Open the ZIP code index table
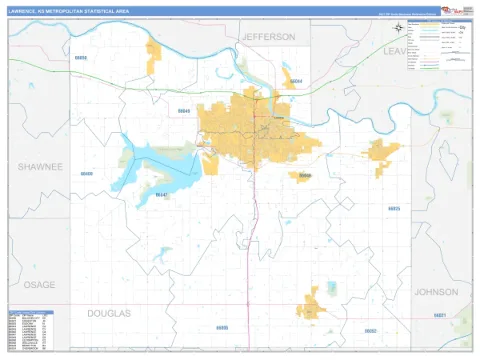Screen dimensions: 480x360 [31, 330]
